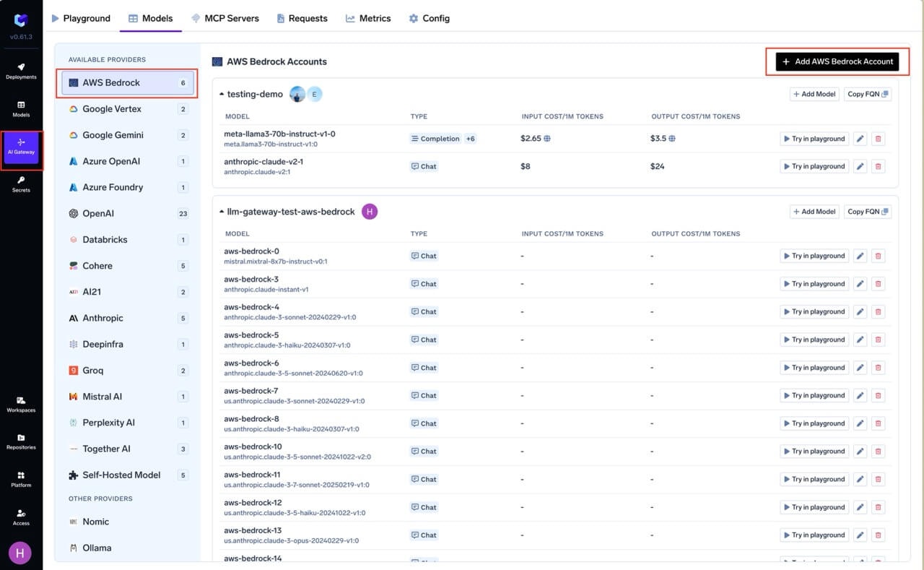Click the globe icon beside $3.5 output cost

click(x=672, y=139)
